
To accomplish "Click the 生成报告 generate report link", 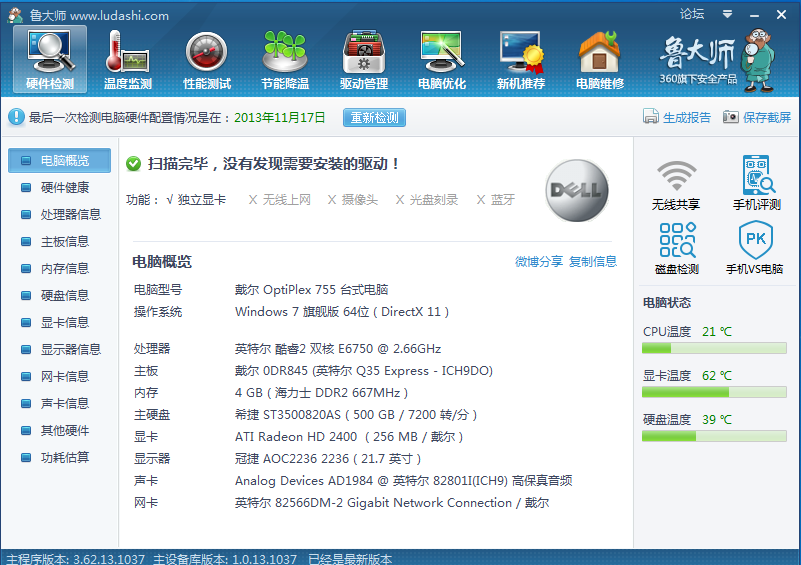I will click(677, 118).
